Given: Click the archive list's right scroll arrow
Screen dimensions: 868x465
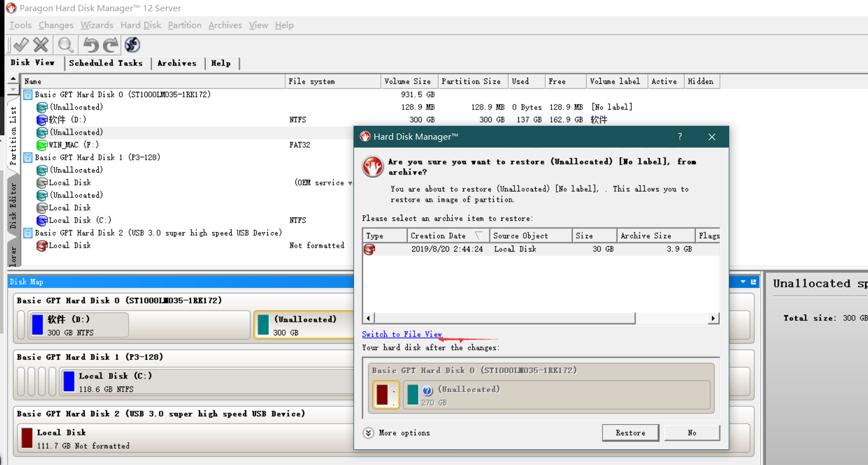Looking at the screenshot, I should tap(713, 318).
